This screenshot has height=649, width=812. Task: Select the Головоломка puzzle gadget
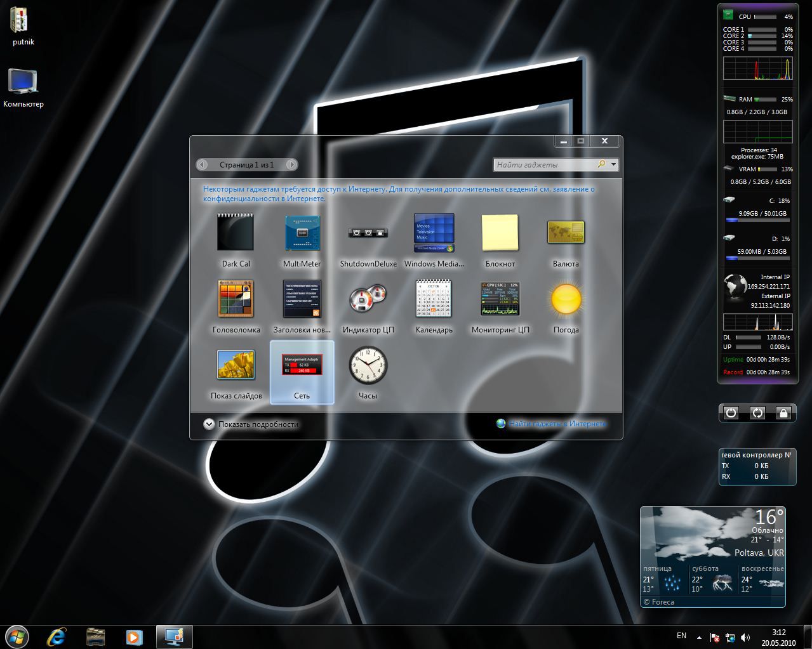click(x=236, y=298)
